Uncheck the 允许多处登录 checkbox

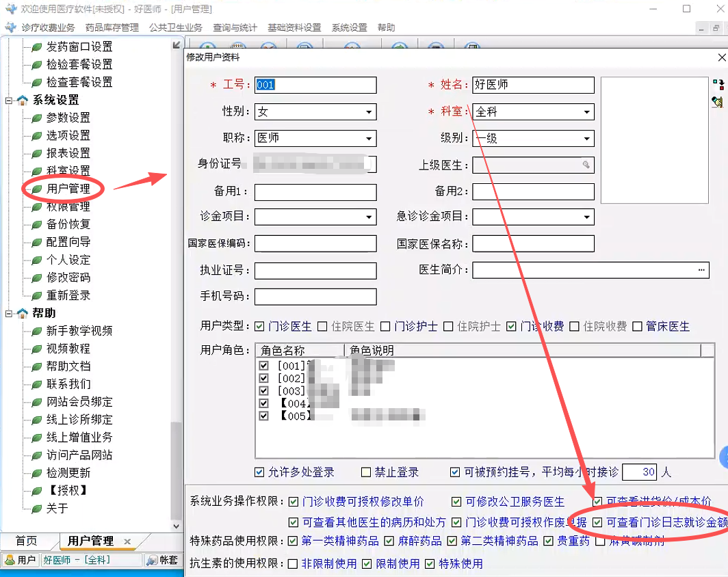[259, 472]
